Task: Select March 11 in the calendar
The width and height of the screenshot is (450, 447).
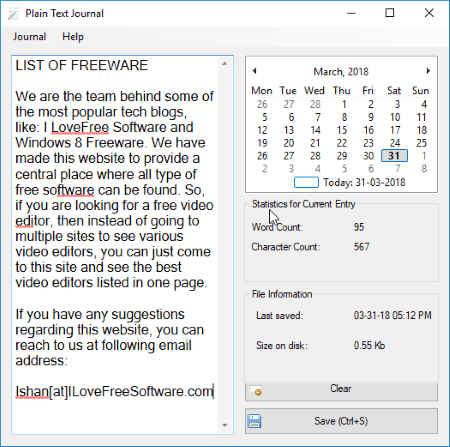Action: [421, 117]
